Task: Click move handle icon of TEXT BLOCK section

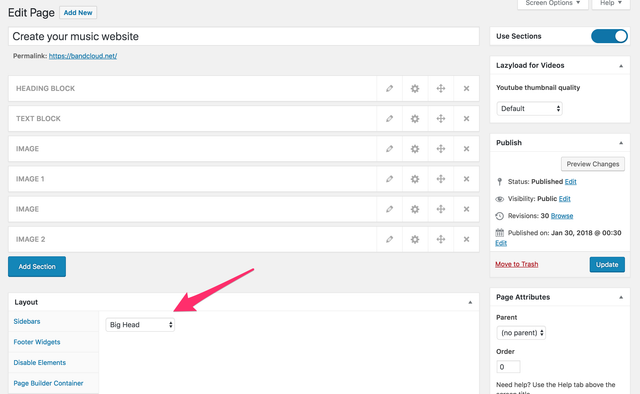Action: (440, 119)
